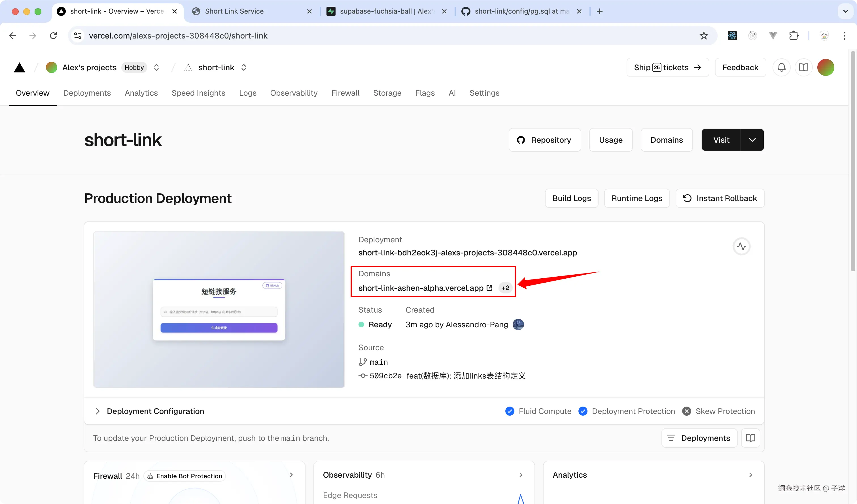Open the dropdown arrow beside Visit
This screenshot has width=857, height=504.
point(752,140)
